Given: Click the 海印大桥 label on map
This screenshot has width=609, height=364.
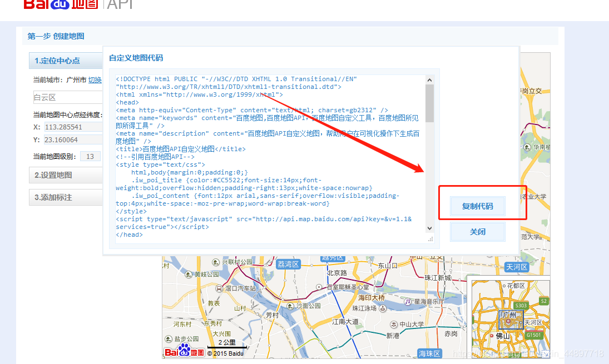Looking at the screenshot, I should coord(372,298).
